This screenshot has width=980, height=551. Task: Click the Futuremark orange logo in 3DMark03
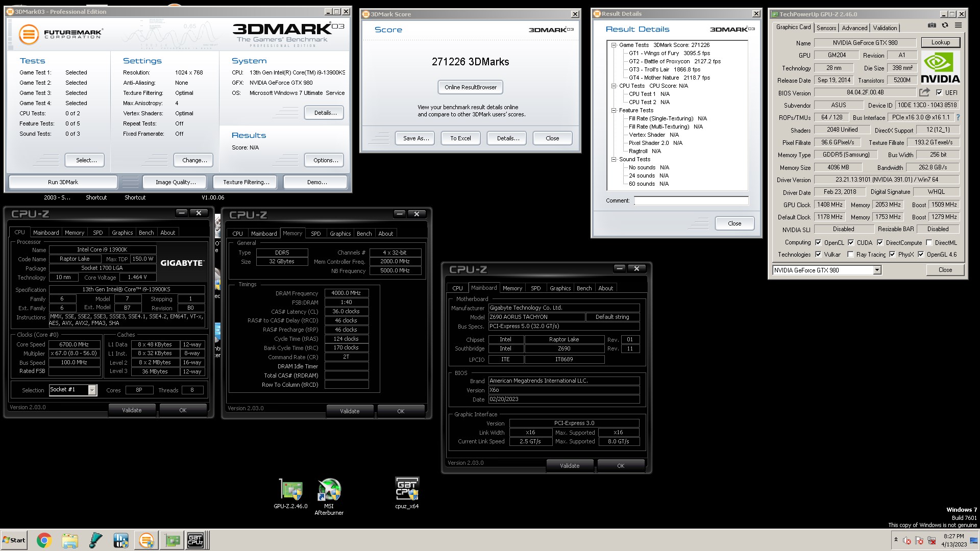[x=29, y=35]
